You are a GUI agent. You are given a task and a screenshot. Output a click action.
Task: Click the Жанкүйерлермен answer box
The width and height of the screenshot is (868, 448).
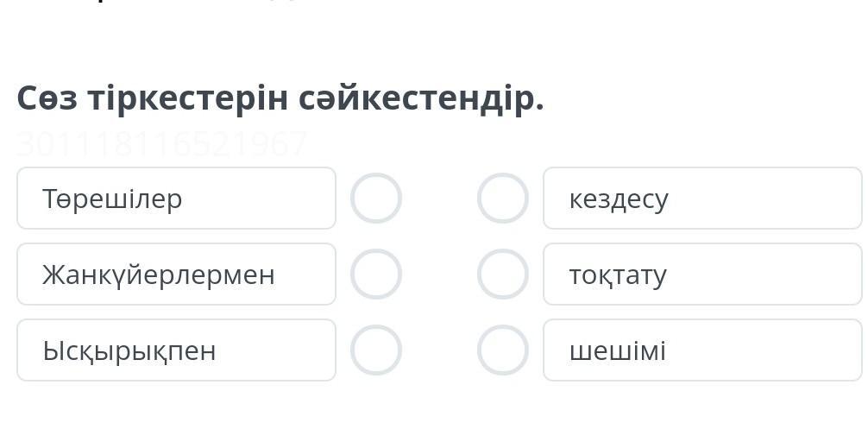point(176,274)
